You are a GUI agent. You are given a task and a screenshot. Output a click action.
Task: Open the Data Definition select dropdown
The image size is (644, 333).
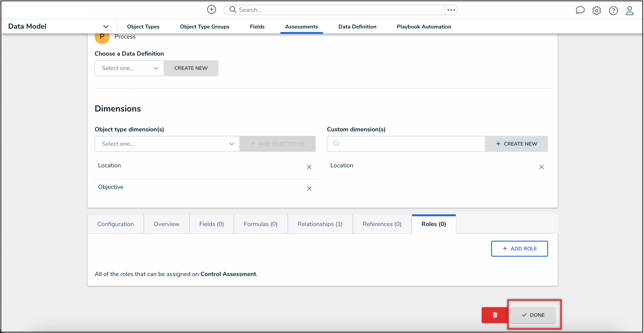click(x=129, y=68)
